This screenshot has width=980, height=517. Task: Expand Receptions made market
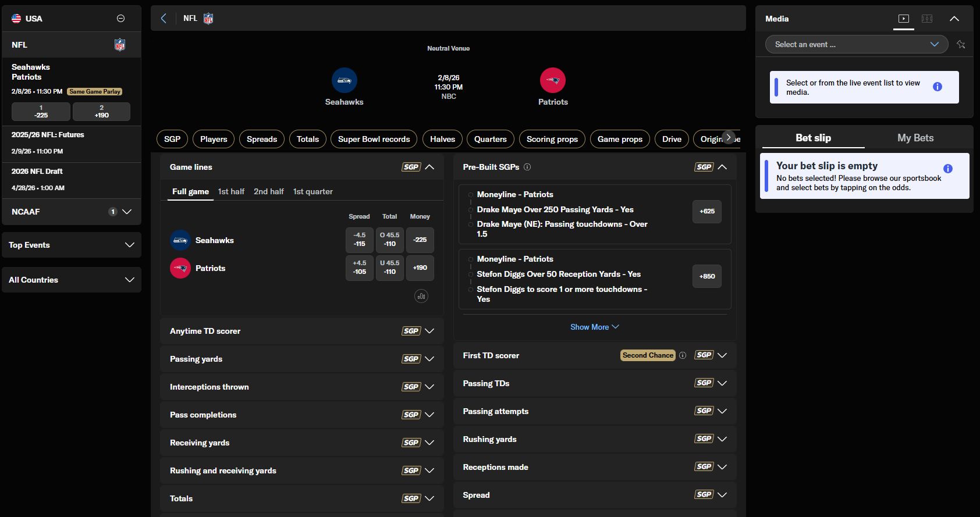[595, 467]
